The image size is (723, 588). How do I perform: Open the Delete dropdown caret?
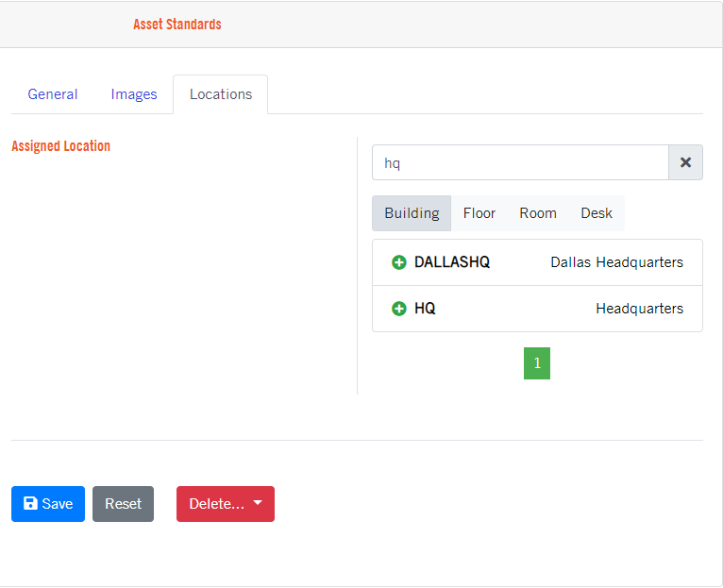click(x=258, y=503)
